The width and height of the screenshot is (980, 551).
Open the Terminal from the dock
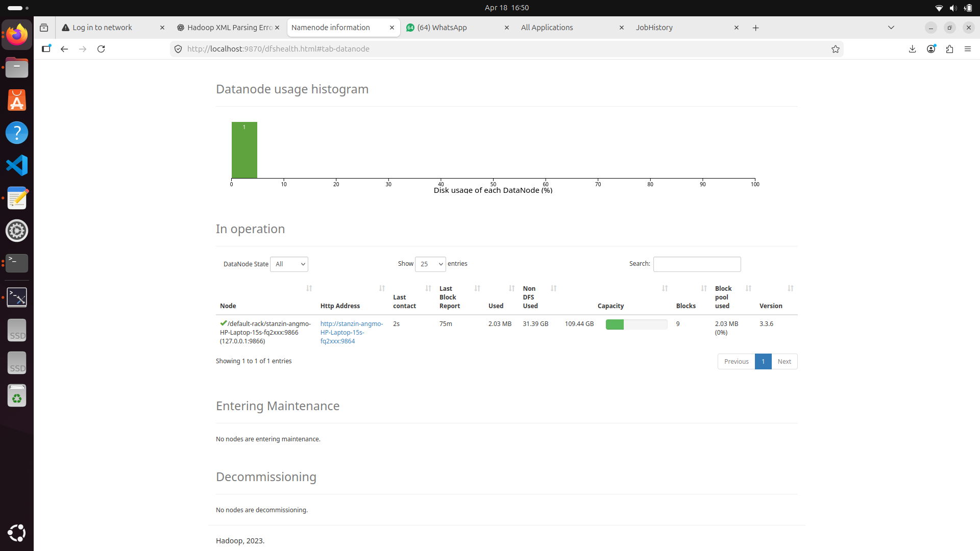[17, 263]
